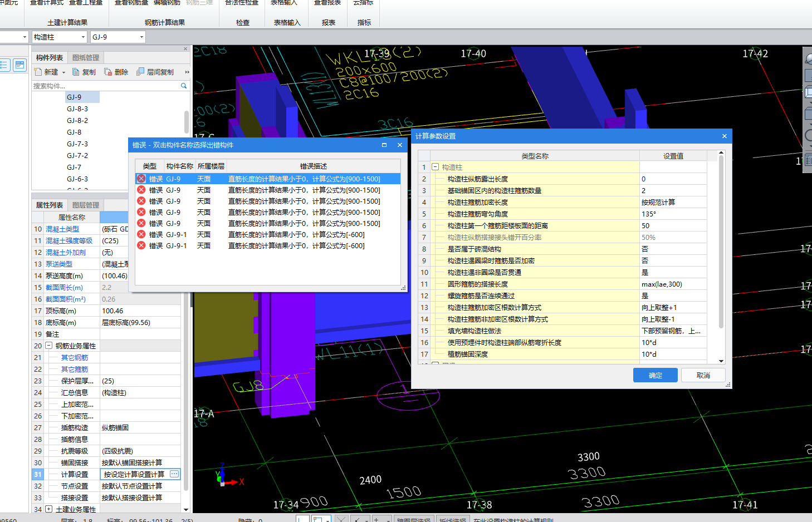The width and height of the screenshot is (812, 522).
Task: Switch to the 构件列表 tab
Action: coord(50,57)
